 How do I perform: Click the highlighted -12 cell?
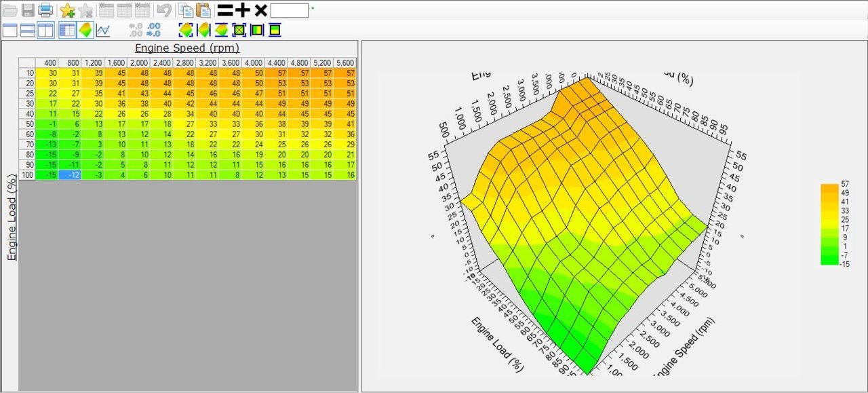pos(70,174)
